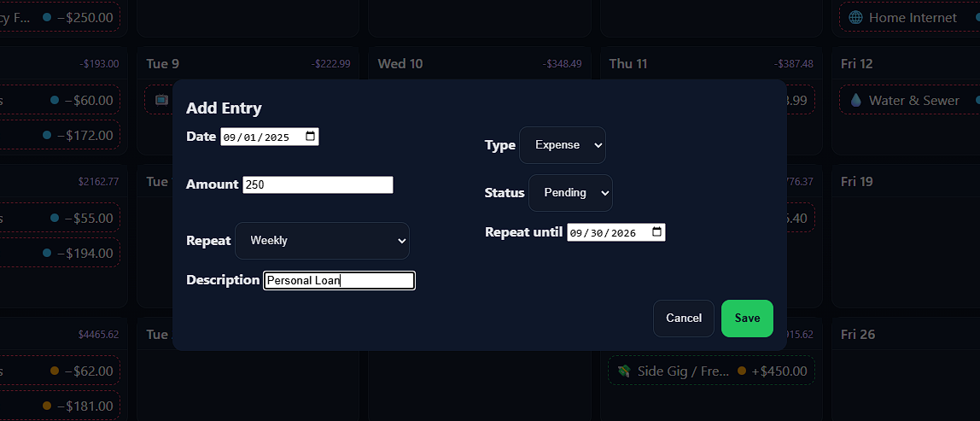
Task: Click the water droplet icon on Water & Sewer
Action: point(855,100)
